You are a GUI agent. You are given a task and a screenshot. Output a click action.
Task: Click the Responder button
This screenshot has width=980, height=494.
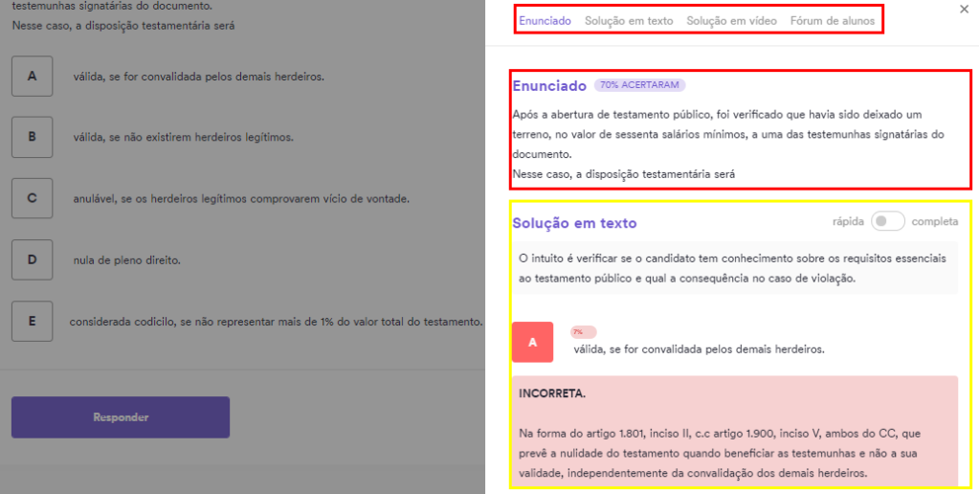(121, 417)
